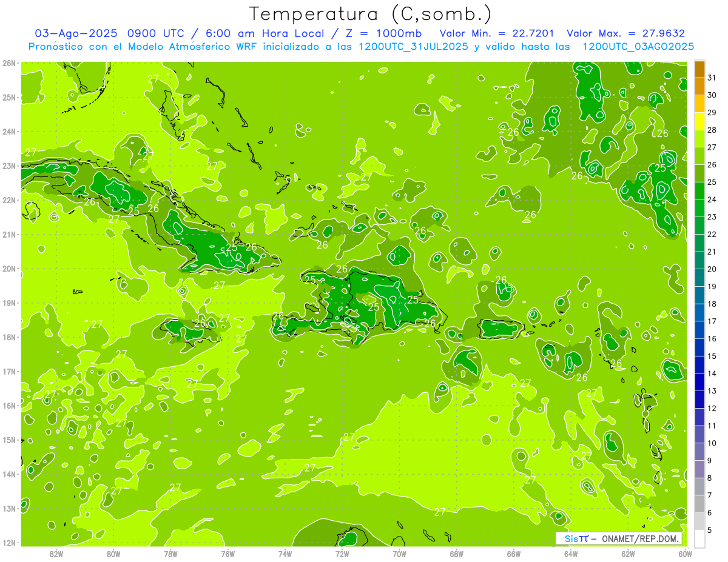The height and width of the screenshot is (562, 728).
Task: Click the longitude axis label '82W'
Action: click(x=56, y=554)
